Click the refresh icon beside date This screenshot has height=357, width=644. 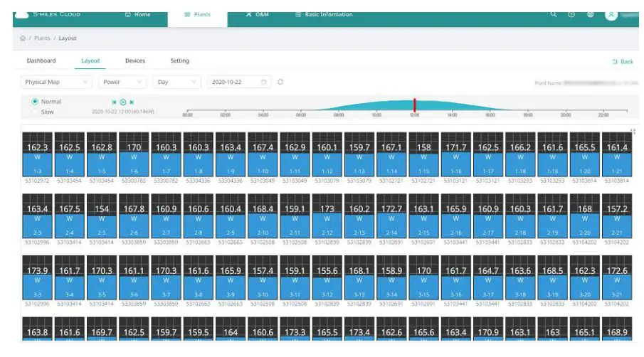[280, 82]
